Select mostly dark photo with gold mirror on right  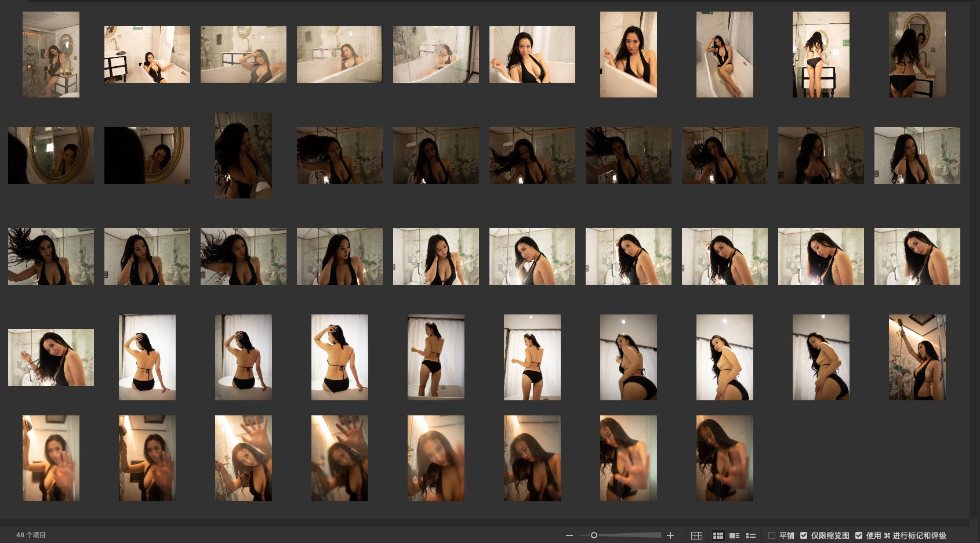(147, 155)
